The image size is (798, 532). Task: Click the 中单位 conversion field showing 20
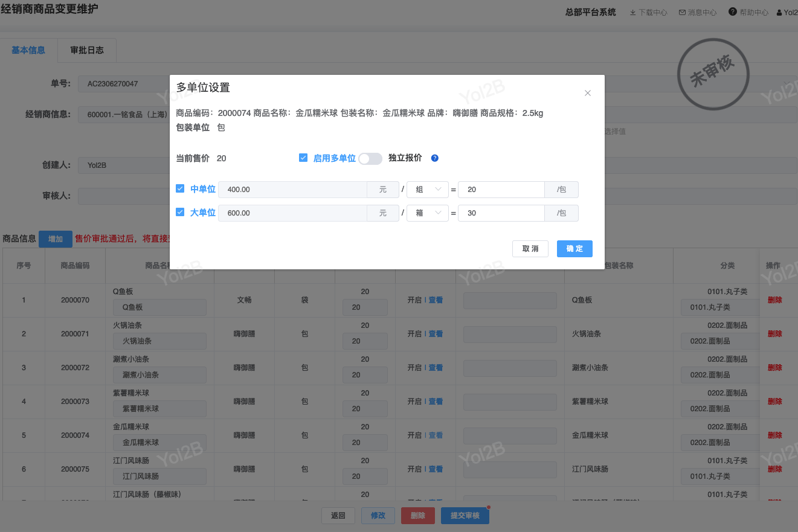[501, 190]
